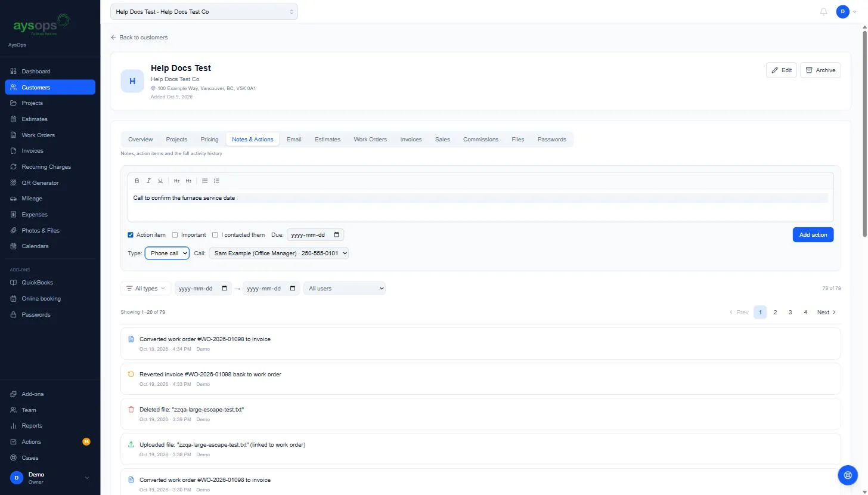
Task: Open the Help Docs Test company selector
Action: pyautogui.click(x=204, y=11)
